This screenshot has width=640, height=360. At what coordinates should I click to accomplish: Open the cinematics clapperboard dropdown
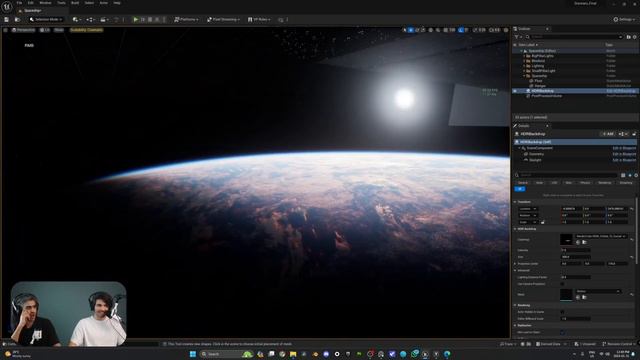pyautogui.click(x=104, y=19)
